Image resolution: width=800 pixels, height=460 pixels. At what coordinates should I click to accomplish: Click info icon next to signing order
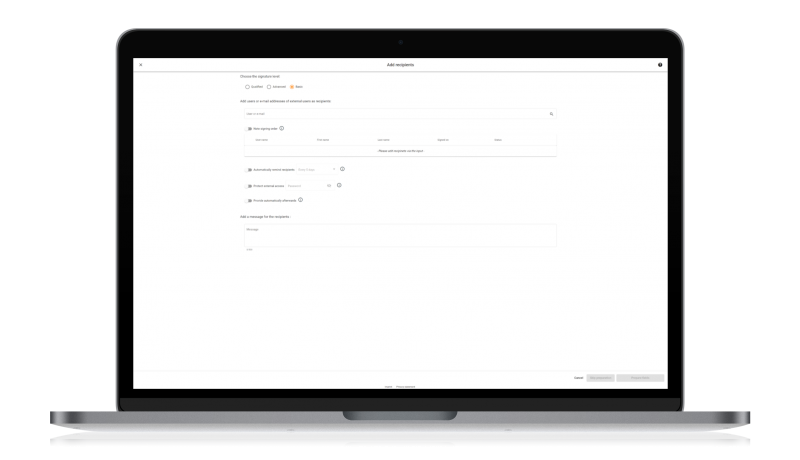coord(282,128)
